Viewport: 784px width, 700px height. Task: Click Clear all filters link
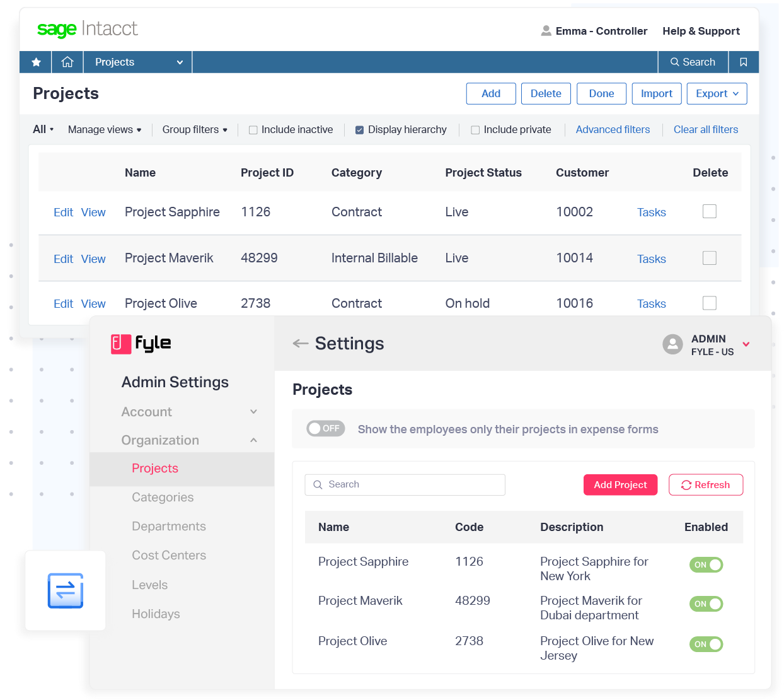point(706,129)
